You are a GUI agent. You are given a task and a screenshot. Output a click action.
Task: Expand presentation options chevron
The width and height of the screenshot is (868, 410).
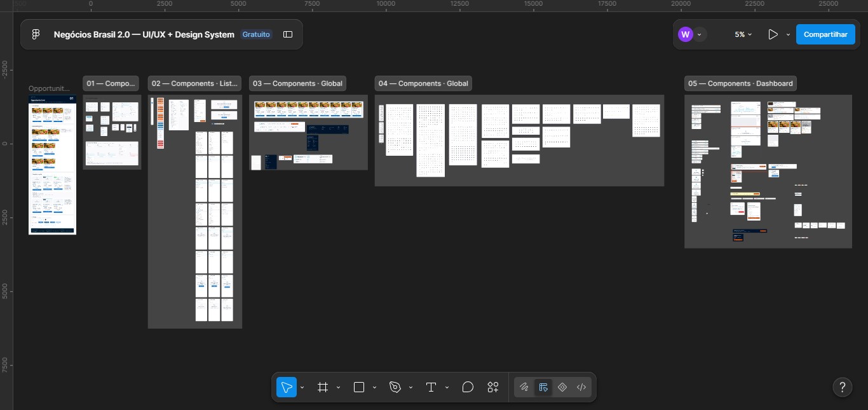[788, 34]
